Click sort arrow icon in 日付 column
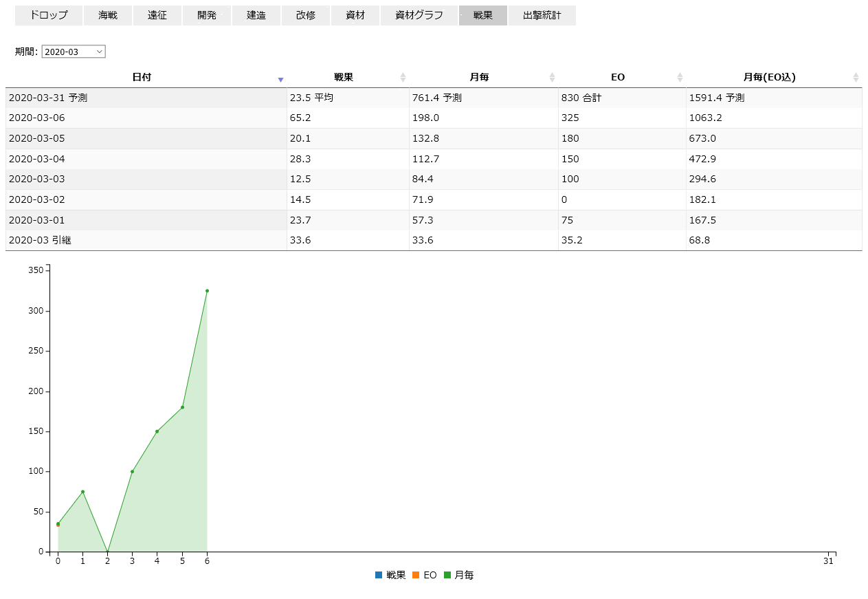Screen dimensions: 868x599 280,79
